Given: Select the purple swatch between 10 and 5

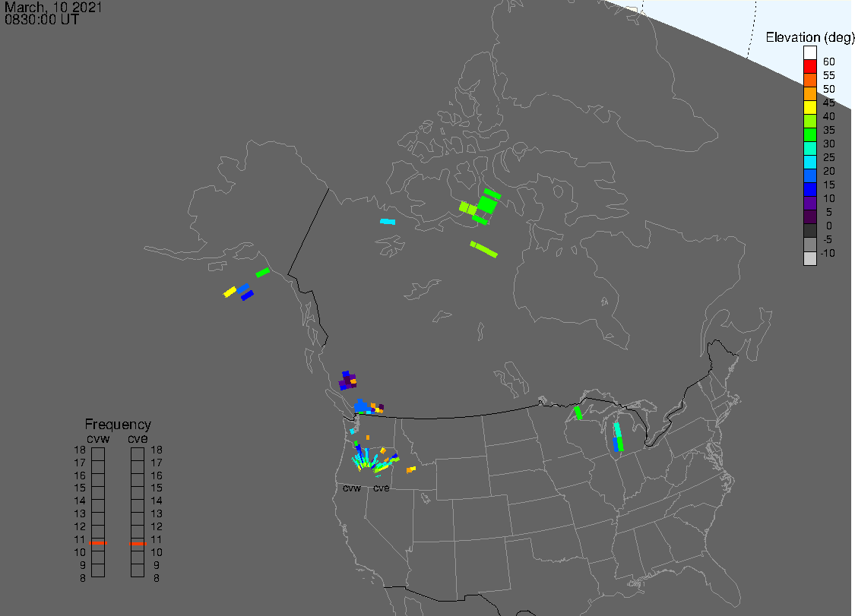Looking at the screenshot, I should tap(809, 203).
